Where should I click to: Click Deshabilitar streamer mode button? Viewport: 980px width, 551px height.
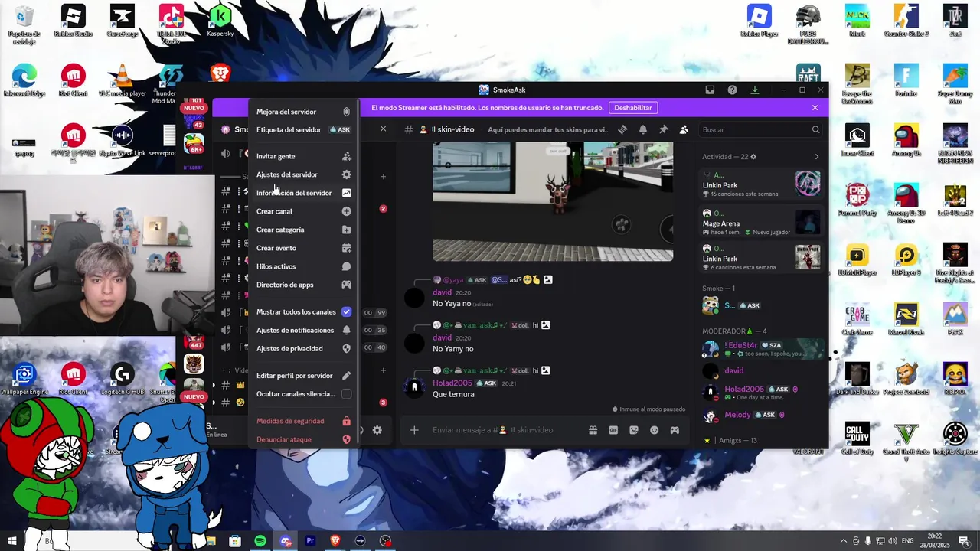(x=633, y=108)
